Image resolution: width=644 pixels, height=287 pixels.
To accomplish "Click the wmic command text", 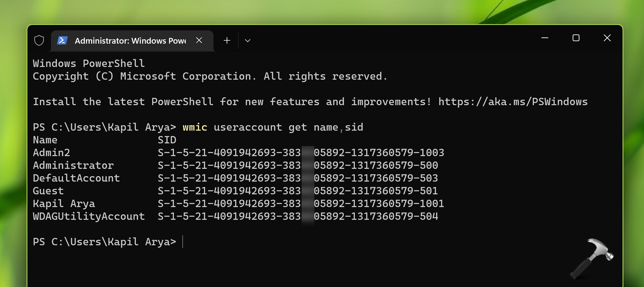I will tap(195, 127).
